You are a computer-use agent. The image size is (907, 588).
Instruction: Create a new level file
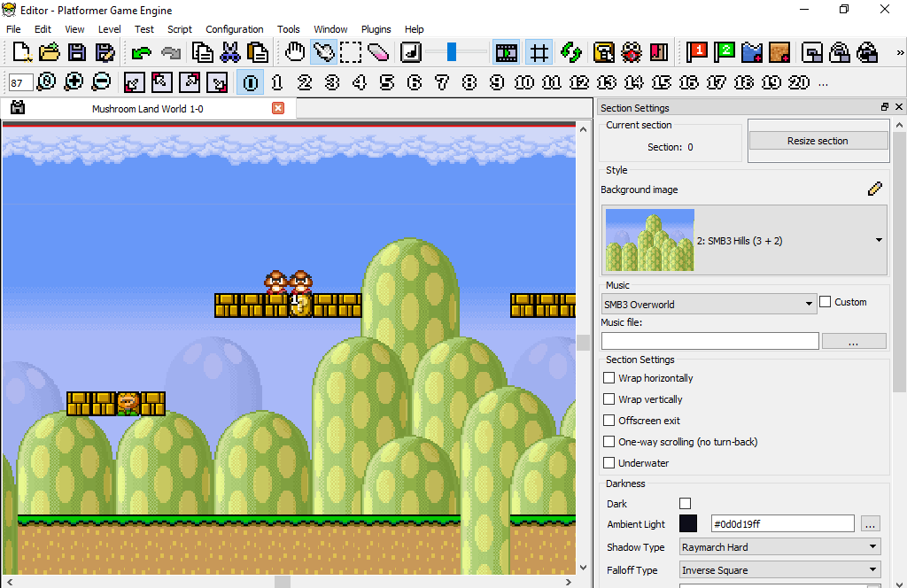coord(22,52)
